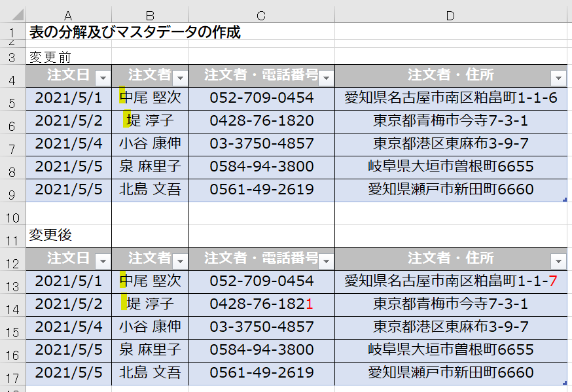Select row 10 header
The height and width of the screenshot is (392, 572).
[12, 215]
